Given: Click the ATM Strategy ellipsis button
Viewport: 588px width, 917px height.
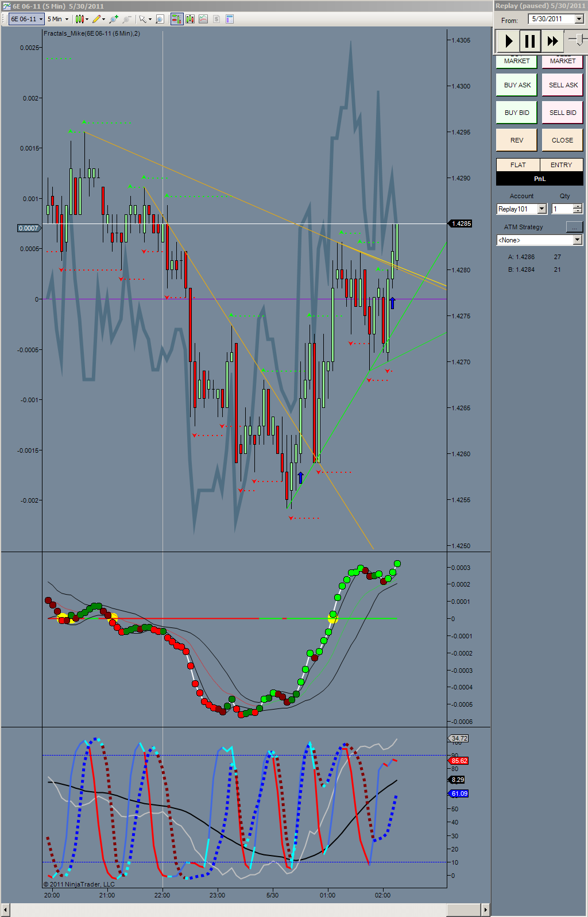Looking at the screenshot, I should point(574,226).
